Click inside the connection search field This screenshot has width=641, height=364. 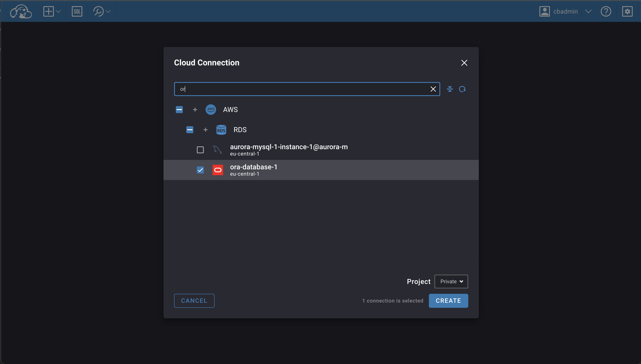[x=300, y=89]
